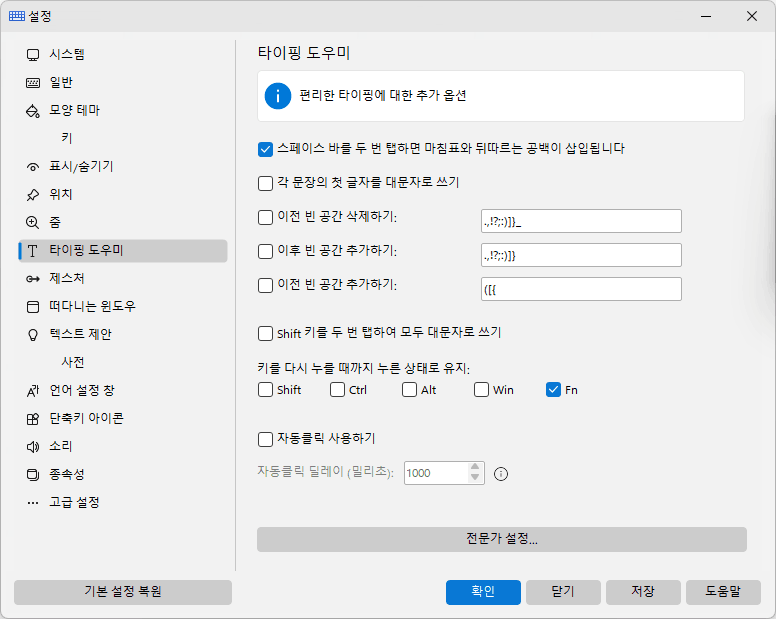Check 이전 빈 공간 삭제하기
The image size is (776, 619).
pyautogui.click(x=265, y=217)
